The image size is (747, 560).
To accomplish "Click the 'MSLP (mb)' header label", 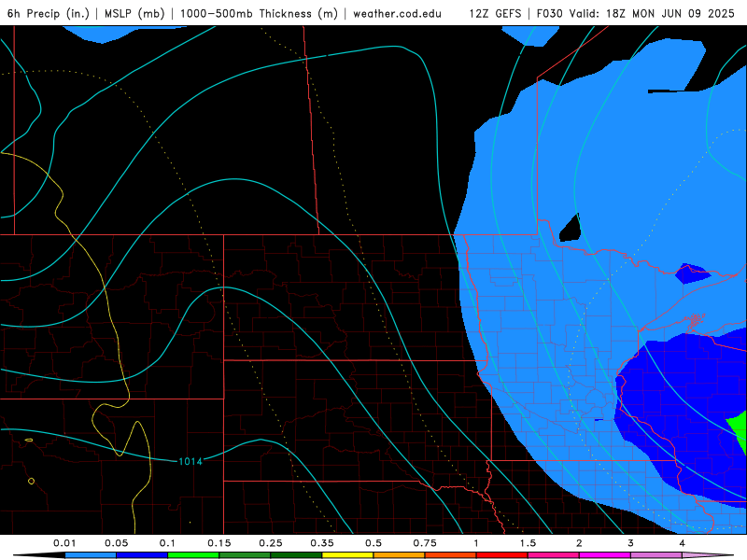I will [134, 14].
